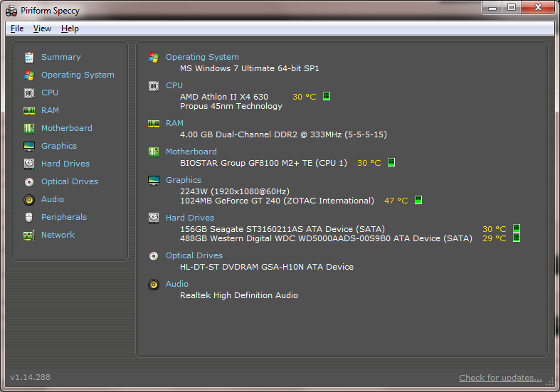Viewport: 560px width, 392px height.
Task: Click the Peripherals mouse icon in sidebar
Action: coord(29,217)
